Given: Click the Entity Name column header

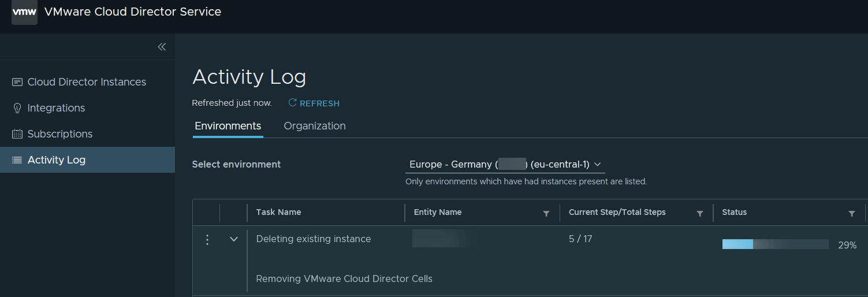Looking at the screenshot, I should click(x=437, y=212).
